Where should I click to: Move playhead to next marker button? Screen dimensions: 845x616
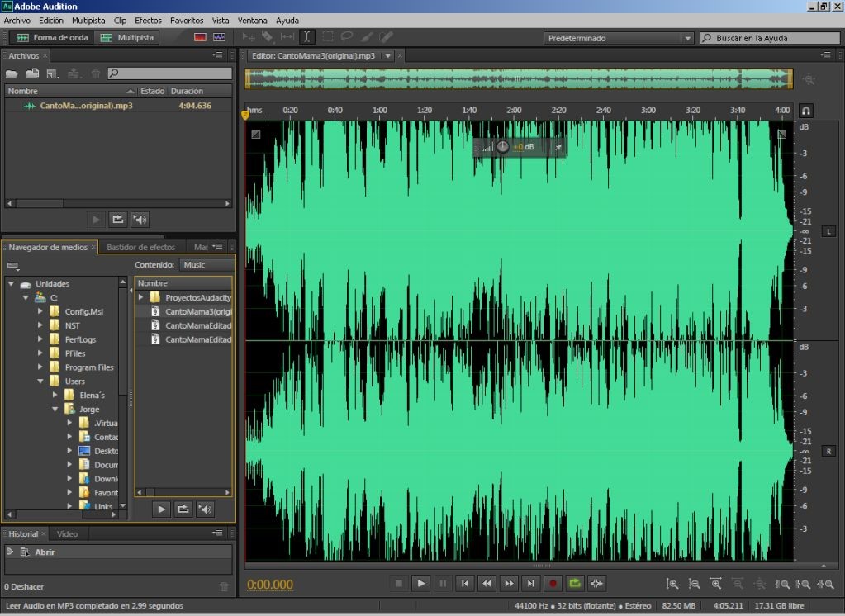pos(530,584)
